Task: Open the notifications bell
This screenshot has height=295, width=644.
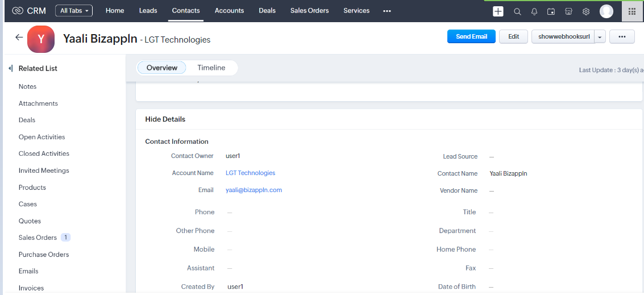Action: 534,11
